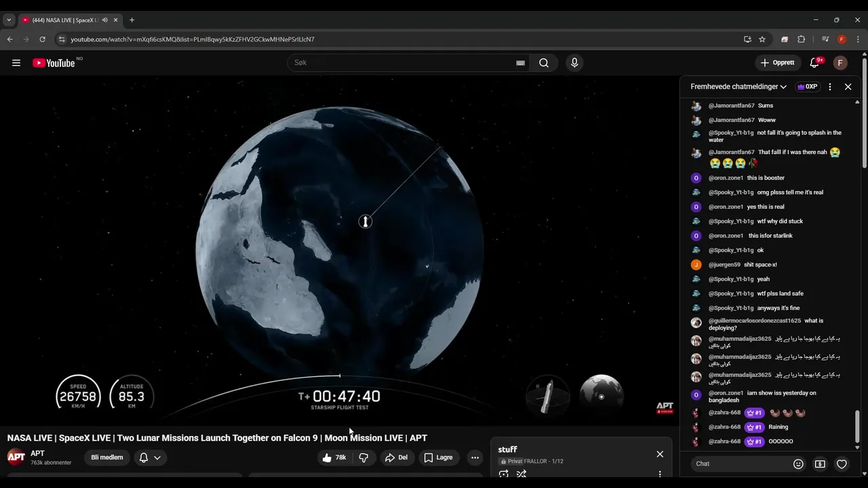Open the notifications bell
868x488 pixels.
coord(814,63)
